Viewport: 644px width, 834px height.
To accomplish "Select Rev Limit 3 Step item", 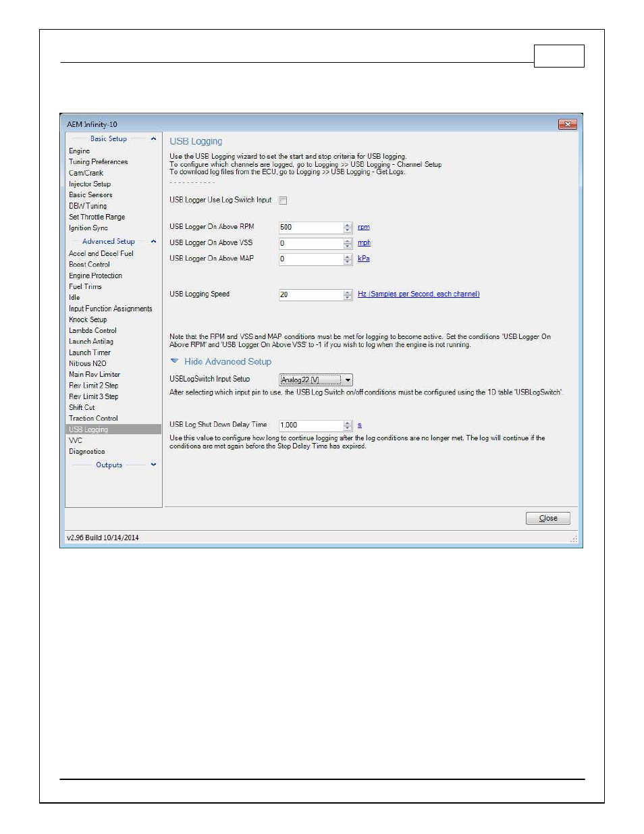I will 93,397.
